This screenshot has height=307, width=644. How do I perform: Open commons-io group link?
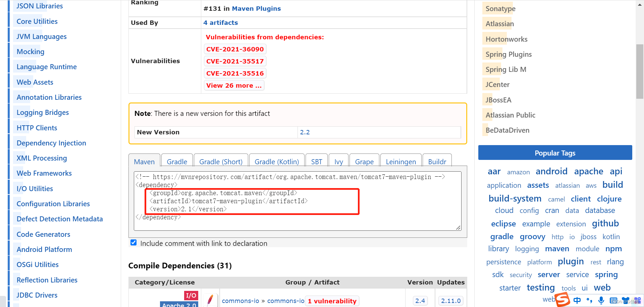(240, 301)
